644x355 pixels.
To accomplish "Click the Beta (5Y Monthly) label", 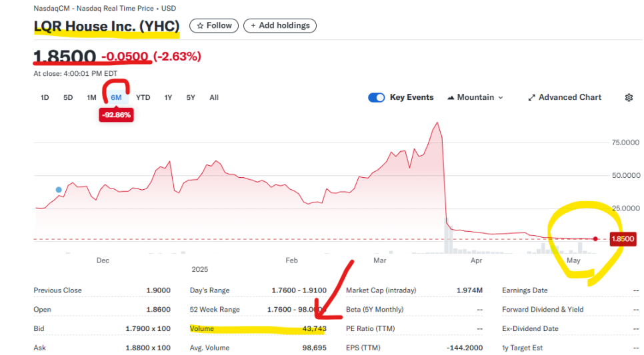I will pos(375,310).
